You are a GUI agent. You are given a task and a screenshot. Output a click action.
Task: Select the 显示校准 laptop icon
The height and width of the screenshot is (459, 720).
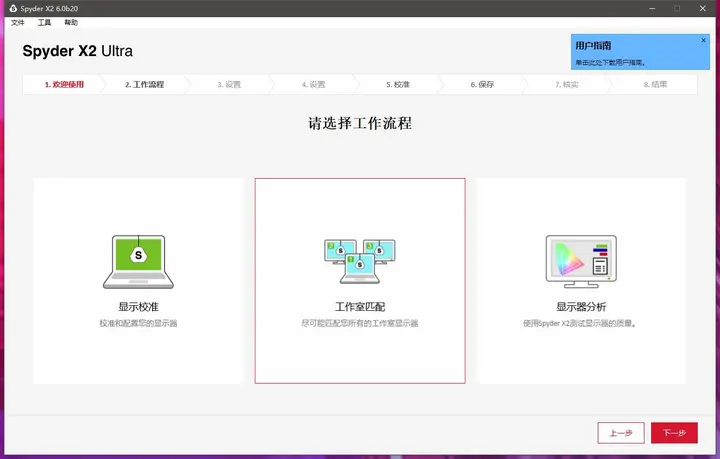138,262
